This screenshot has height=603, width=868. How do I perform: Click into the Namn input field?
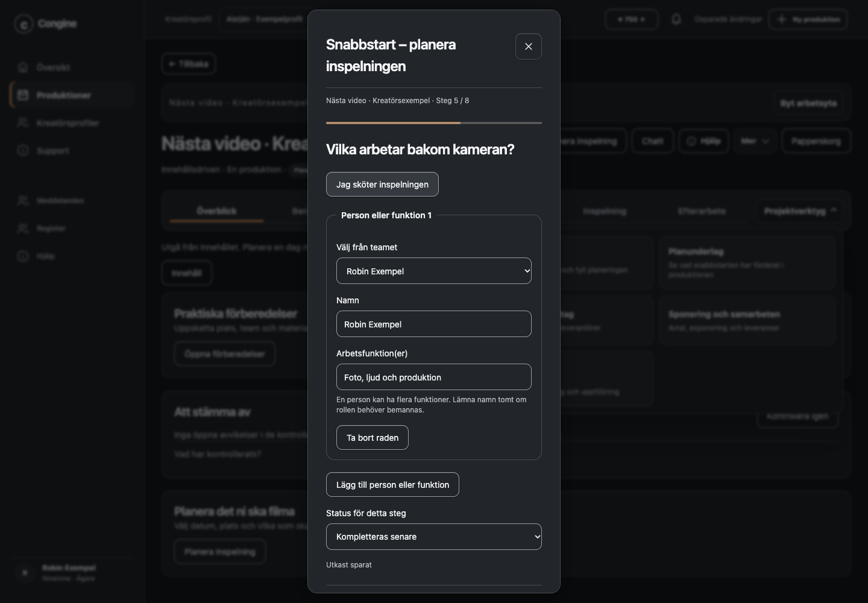click(434, 324)
